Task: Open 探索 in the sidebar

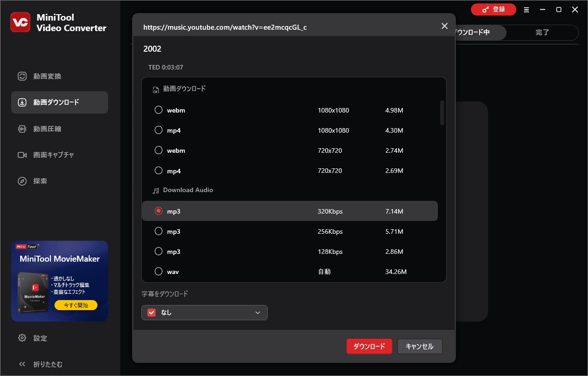Action: point(59,181)
